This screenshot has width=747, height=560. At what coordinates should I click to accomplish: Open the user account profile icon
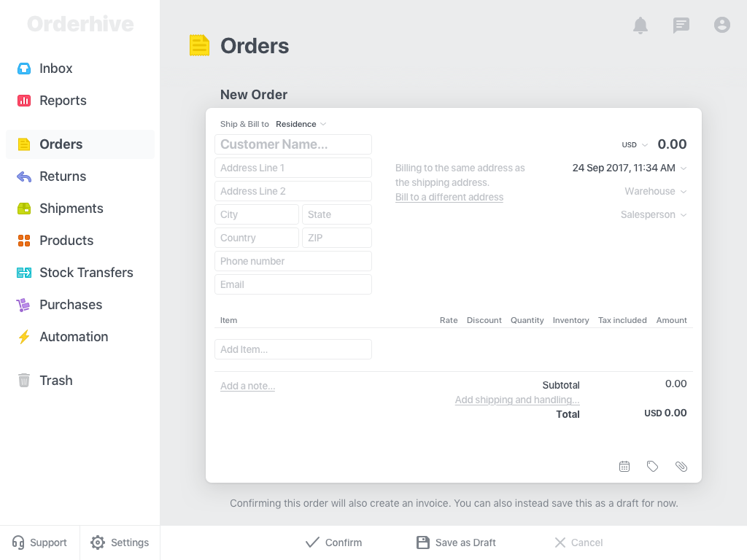722,25
